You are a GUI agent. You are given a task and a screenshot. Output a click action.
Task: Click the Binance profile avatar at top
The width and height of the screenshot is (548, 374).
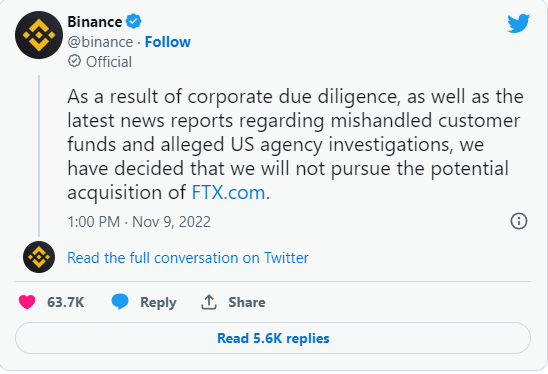(39, 35)
